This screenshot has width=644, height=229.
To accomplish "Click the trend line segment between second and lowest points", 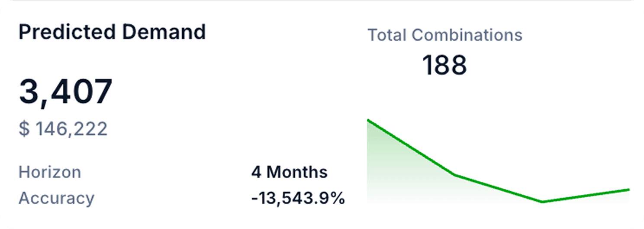I will click(498, 188).
